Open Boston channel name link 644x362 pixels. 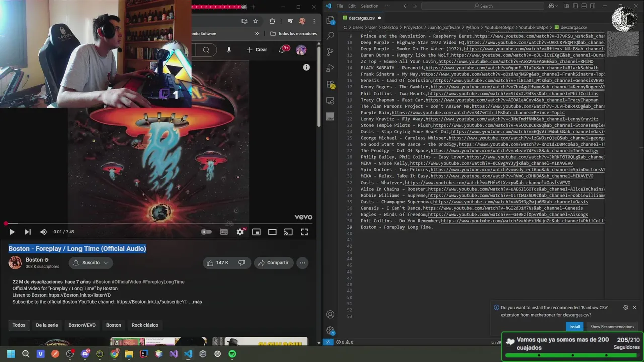tap(34, 260)
